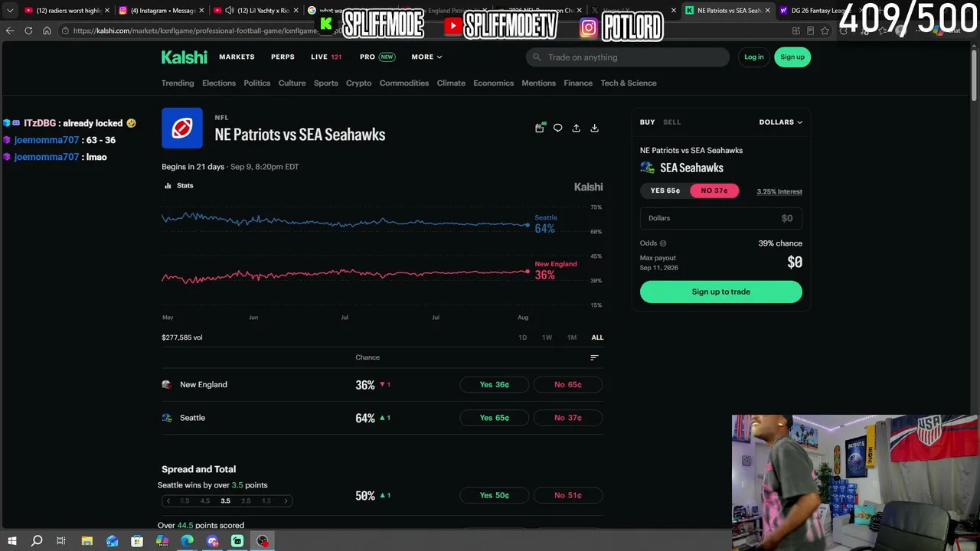
Task: Select the 3.5 point spread option
Action: pos(225,500)
